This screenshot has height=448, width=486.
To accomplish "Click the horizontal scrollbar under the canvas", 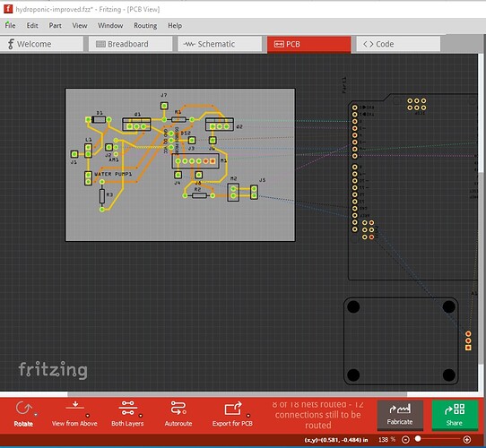I will click(237, 394).
